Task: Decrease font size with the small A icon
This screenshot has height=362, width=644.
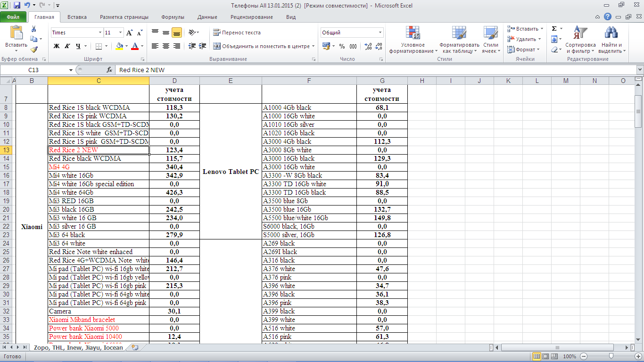Action: pyautogui.click(x=140, y=33)
